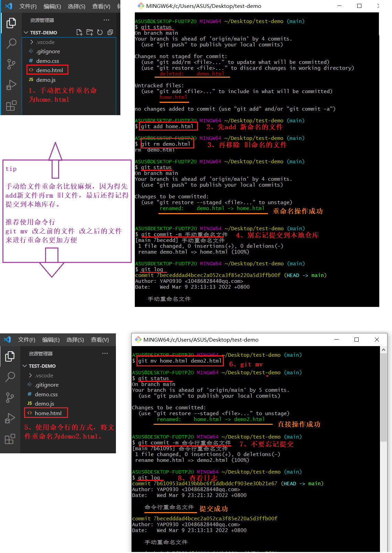This screenshot has height=553, width=392.
Task: Open Search icon in top VS Code activity bar
Action: click(11, 43)
